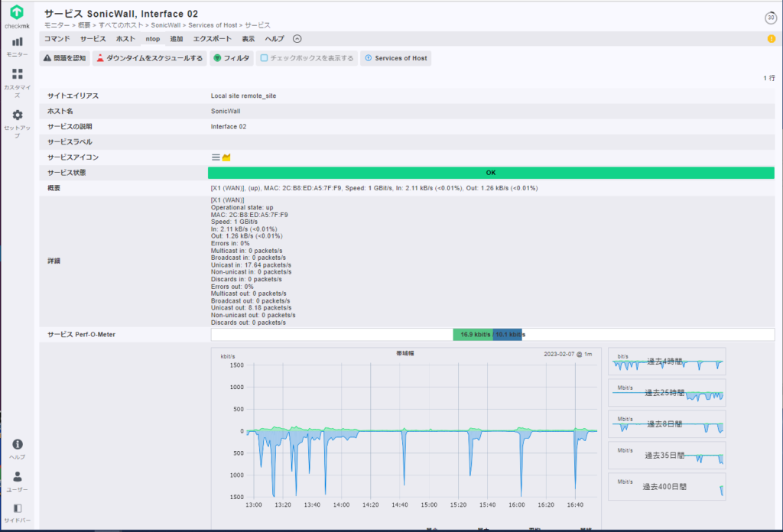Open the Checkmk logo home
This screenshot has height=532, width=783.
17,17
